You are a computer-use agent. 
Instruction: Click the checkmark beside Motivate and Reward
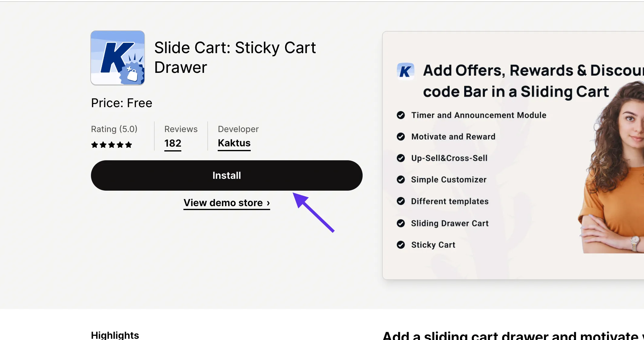click(x=401, y=137)
